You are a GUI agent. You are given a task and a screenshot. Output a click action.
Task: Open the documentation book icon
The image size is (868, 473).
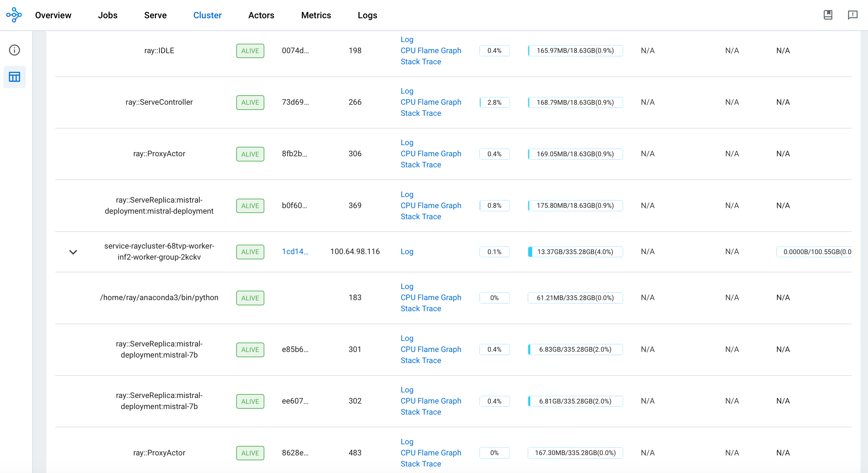point(828,15)
